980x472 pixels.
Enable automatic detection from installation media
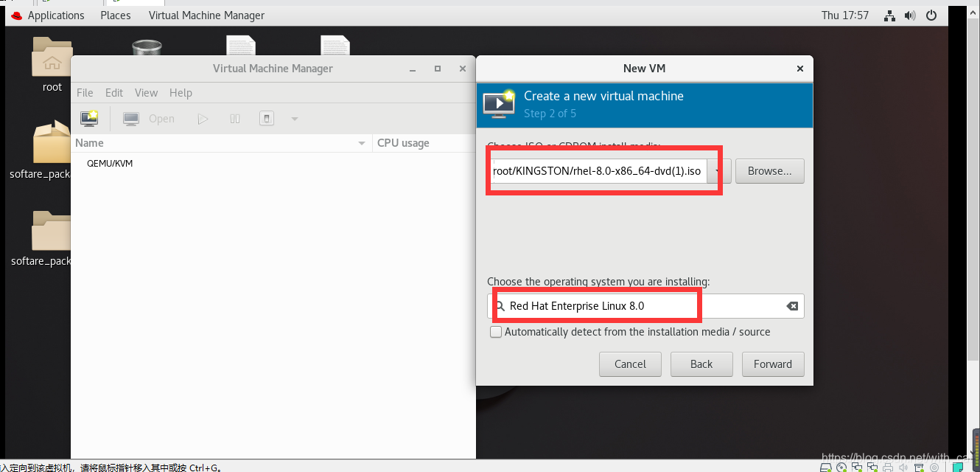pyautogui.click(x=497, y=332)
